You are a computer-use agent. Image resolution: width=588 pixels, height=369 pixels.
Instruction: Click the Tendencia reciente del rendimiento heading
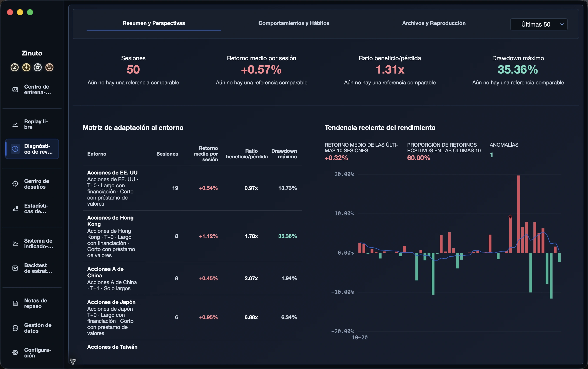[x=380, y=128]
